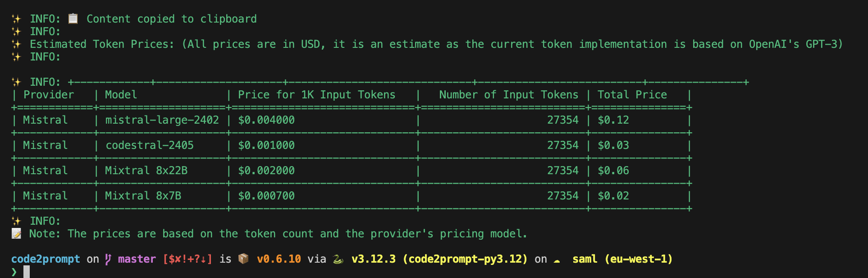Select the 'codestral-2405' model name
The height and width of the screenshot is (278, 868).
[x=149, y=145]
